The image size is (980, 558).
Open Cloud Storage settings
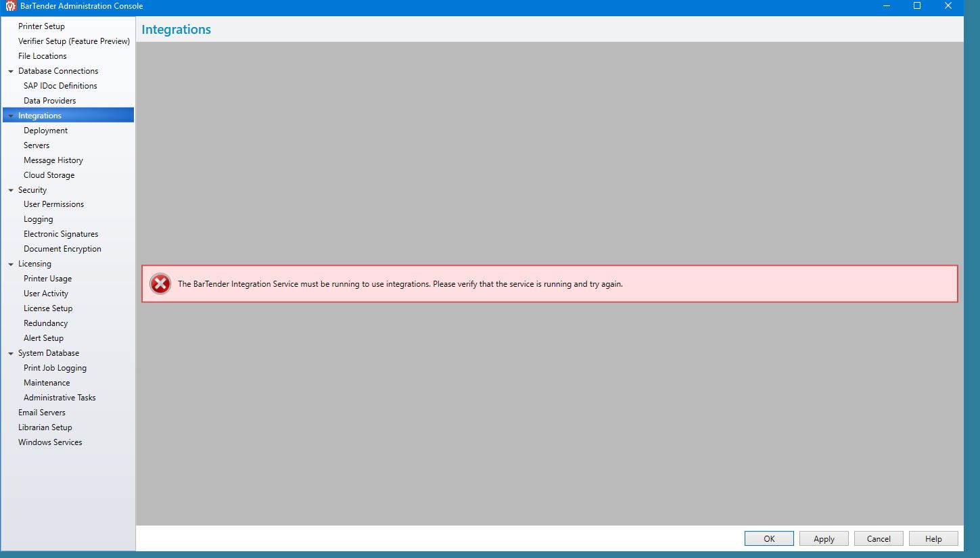49,175
